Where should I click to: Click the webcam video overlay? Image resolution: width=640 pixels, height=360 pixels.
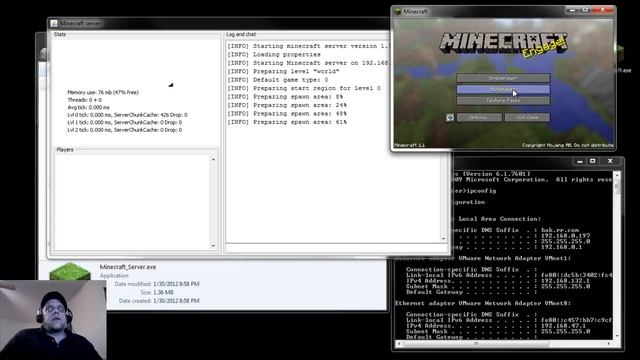(53, 320)
